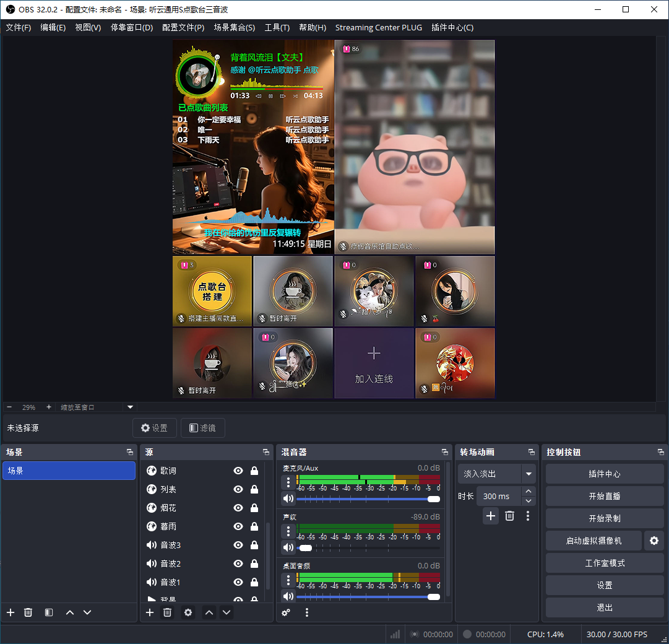Click the 开始直播 button
The image size is (669, 644).
[604, 496]
